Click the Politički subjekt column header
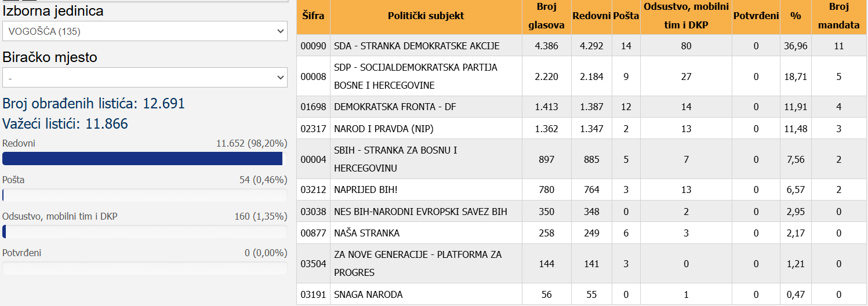The image size is (868, 306). click(426, 16)
